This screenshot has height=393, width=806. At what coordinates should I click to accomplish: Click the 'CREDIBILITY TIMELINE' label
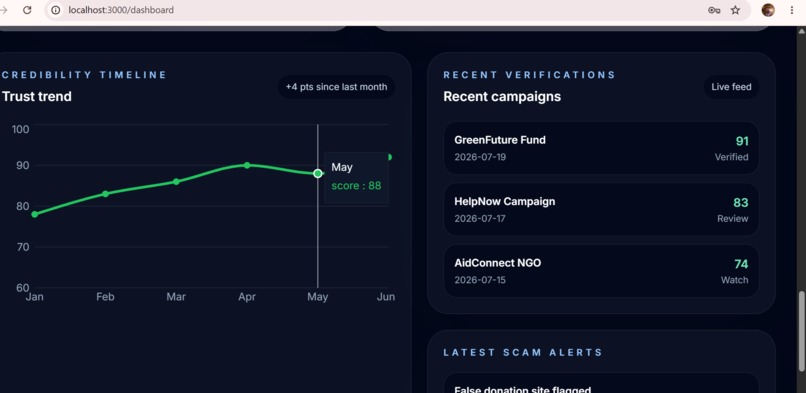click(x=84, y=75)
